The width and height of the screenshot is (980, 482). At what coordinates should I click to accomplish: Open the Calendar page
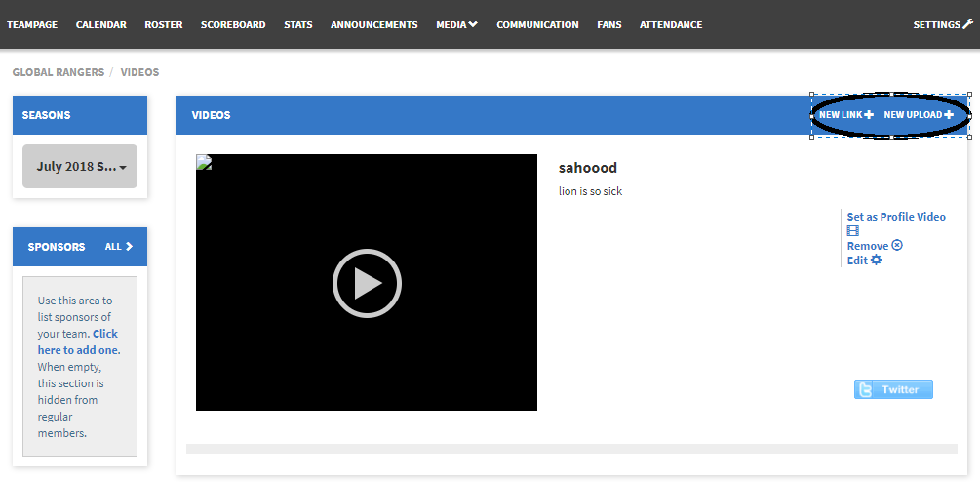pyautogui.click(x=100, y=24)
